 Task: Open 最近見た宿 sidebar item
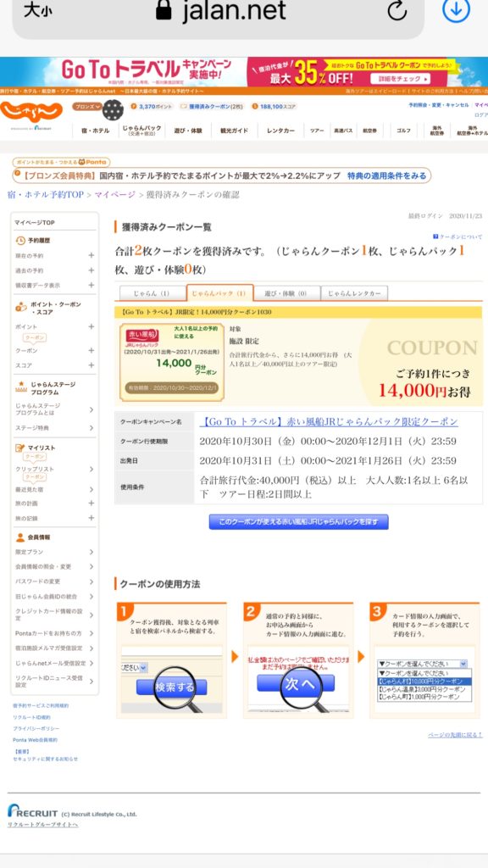pos(54,489)
